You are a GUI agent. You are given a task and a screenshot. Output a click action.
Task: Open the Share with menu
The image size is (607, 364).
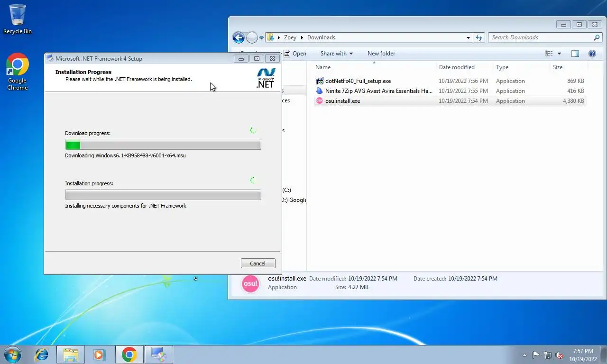(x=336, y=54)
